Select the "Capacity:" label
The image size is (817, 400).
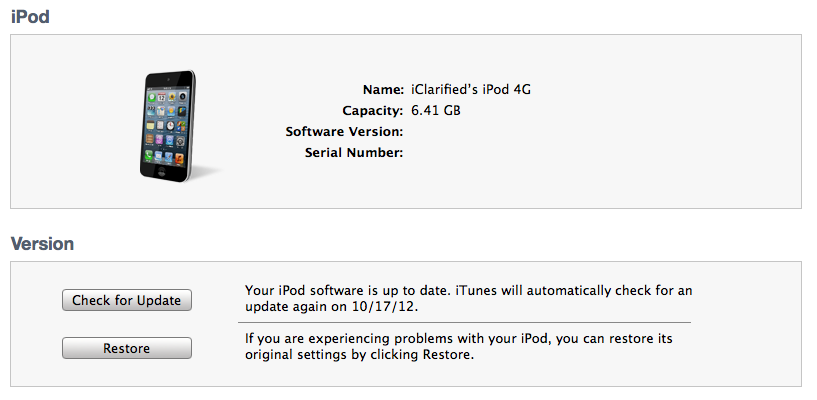369,110
